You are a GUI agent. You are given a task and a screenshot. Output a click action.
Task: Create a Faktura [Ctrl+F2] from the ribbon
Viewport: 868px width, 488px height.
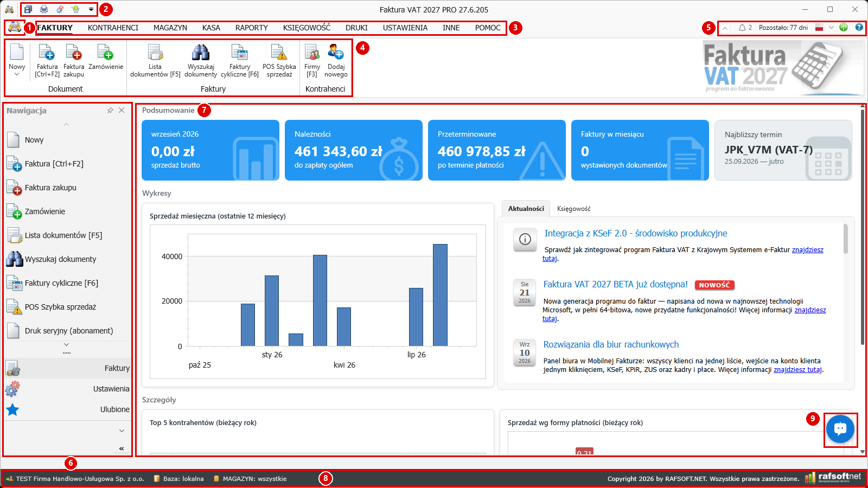47,60
